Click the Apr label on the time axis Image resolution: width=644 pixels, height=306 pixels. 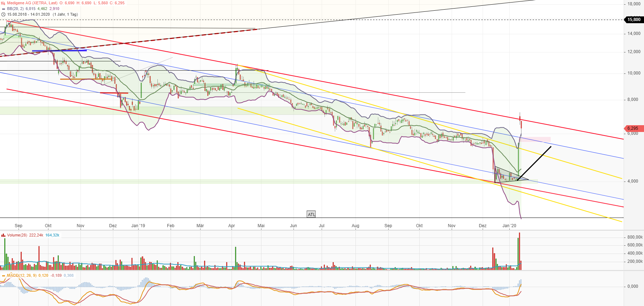[x=232, y=226]
